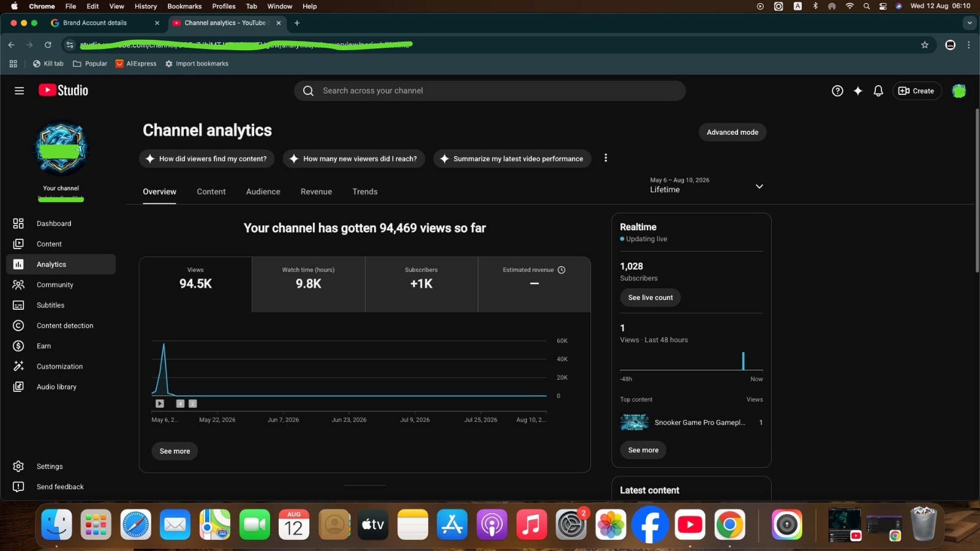Open Safari from the Dock
980x551 pixels.
point(135,525)
